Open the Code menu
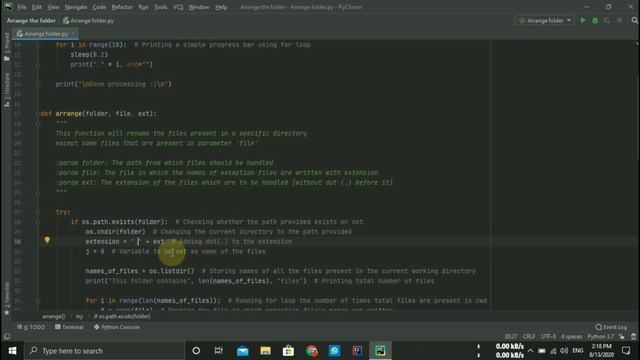This screenshot has height=360, width=640. (x=99, y=7)
